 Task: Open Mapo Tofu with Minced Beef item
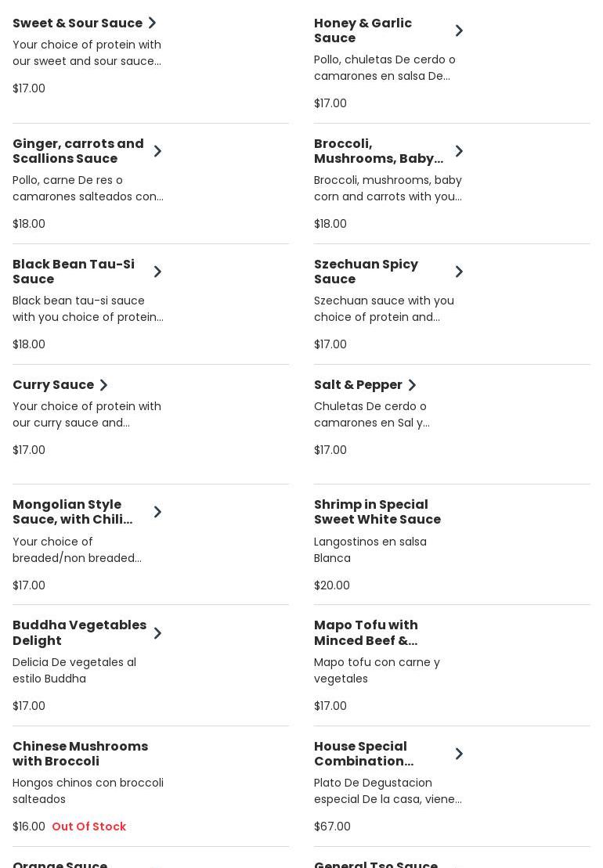[x=366, y=632]
